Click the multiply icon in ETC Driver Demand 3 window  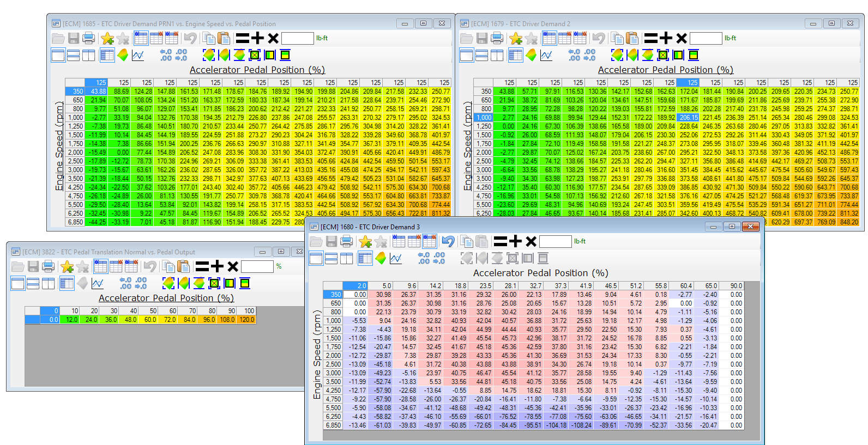pyautogui.click(x=531, y=241)
